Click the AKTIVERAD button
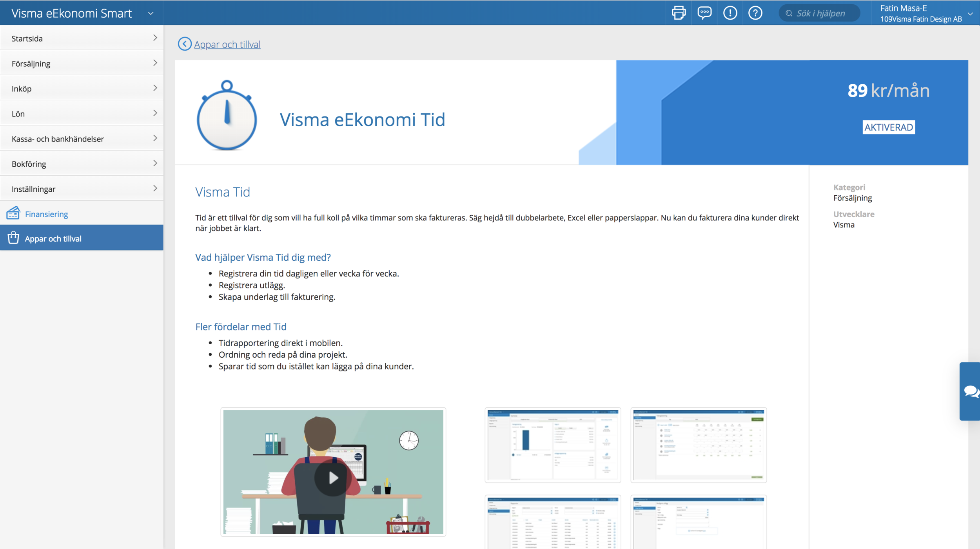This screenshot has height=549, width=980. pyautogui.click(x=888, y=127)
